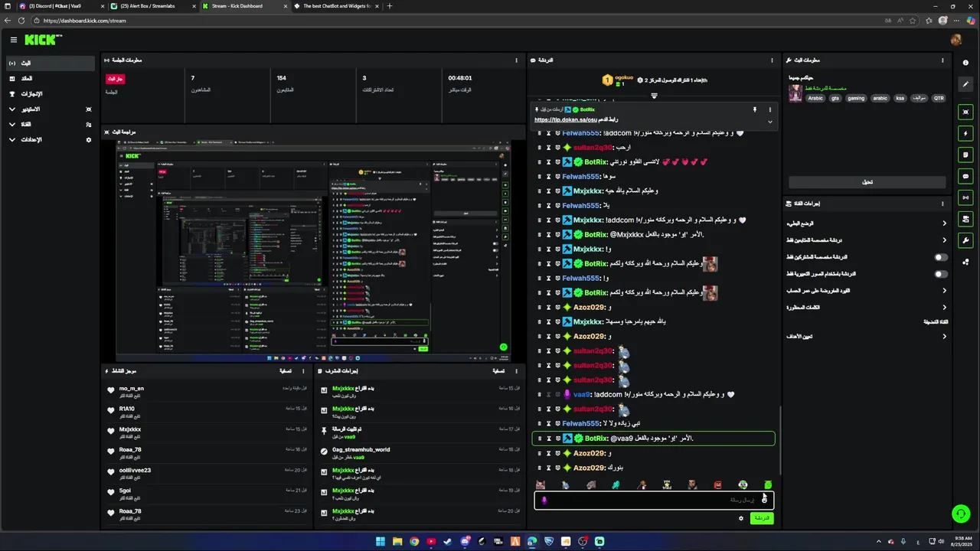The image size is (980, 551).
Task: Expand the Studio section in sidebar
Action: coord(49,109)
